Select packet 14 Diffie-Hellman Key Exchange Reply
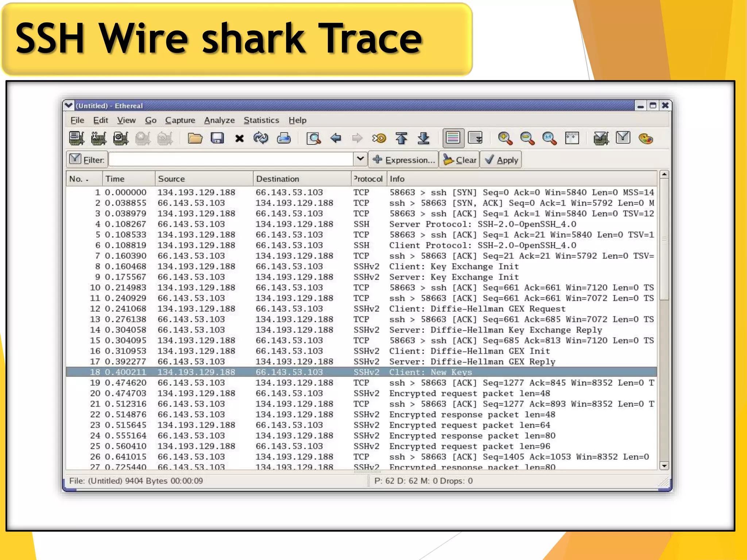The height and width of the screenshot is (560, 747). [x=361, y=330]
